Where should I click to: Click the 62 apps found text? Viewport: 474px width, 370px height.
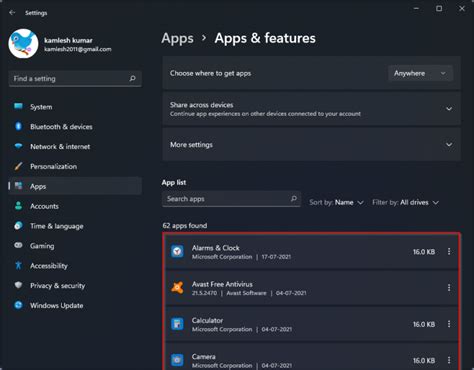185,226
